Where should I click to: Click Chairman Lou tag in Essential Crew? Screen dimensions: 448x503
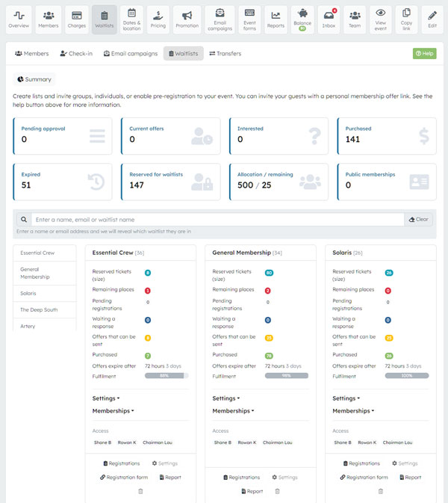[x=158, y=442]
